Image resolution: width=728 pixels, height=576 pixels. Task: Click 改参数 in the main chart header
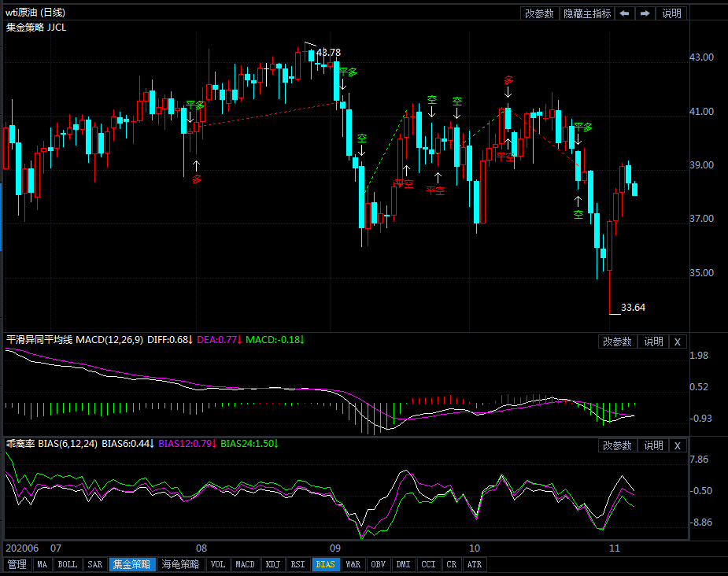[540, 13]
